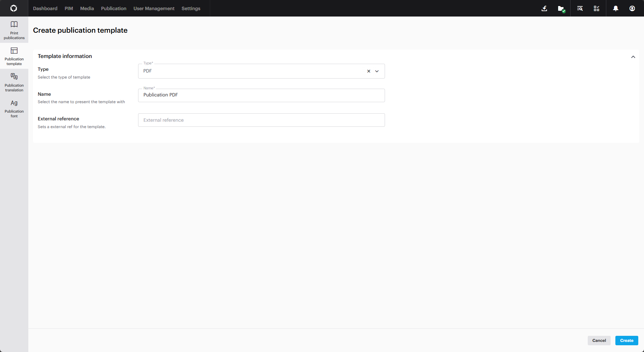Image resolution: width=644 pixels, height=352 pixels.
Task: Select the Publication template sidebar icon
Action: [13, 56]
